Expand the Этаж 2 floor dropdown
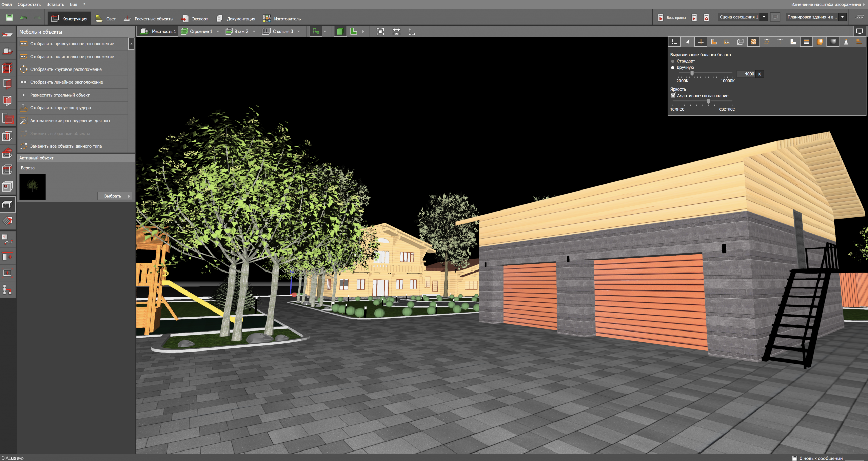The width and height of the screenshot is (868, 461). tap(254, 32)
